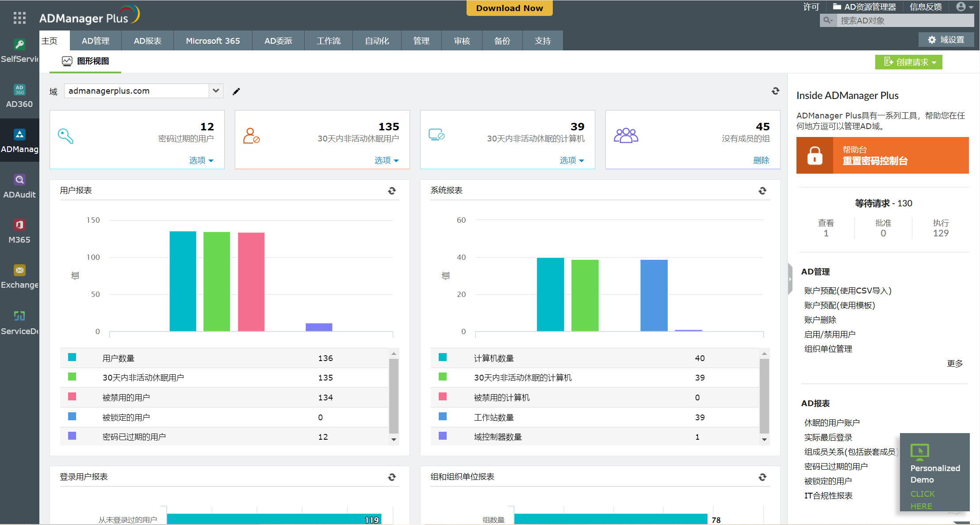Open 选项 dropdown for 密码过期的用户
The width and height of the screenshot is (980, 525).
201,160
